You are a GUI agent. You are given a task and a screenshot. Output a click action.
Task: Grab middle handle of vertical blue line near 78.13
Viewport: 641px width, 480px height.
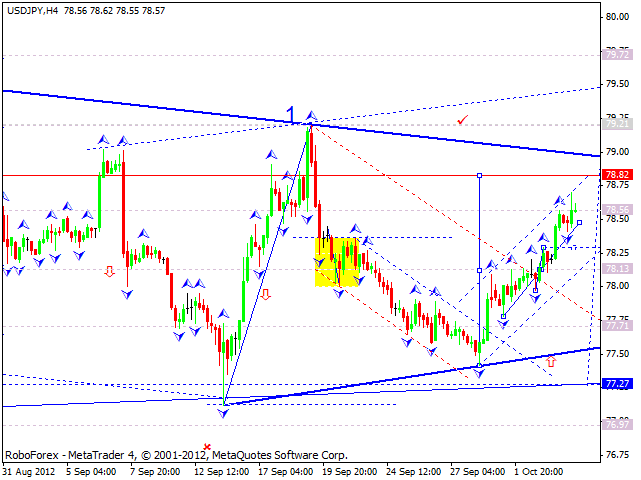(480, 270)
